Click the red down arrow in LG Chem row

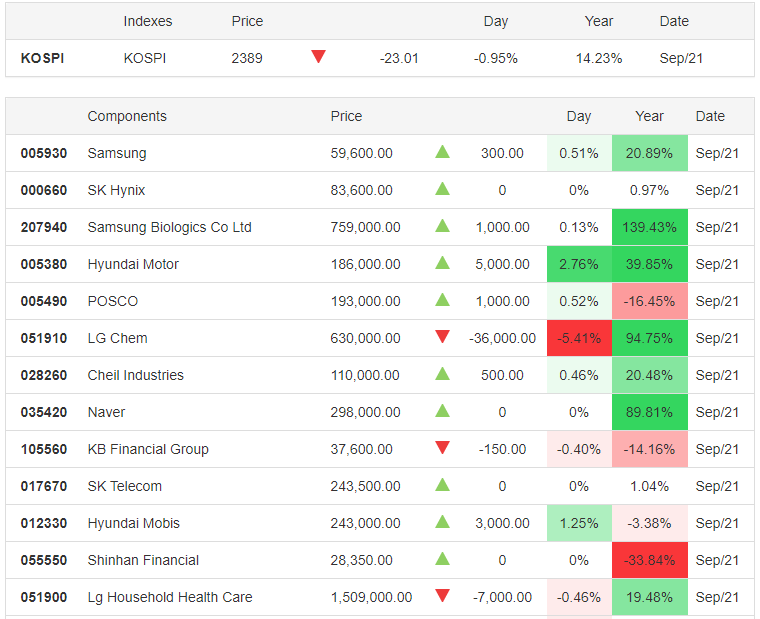tap(443, 336)
